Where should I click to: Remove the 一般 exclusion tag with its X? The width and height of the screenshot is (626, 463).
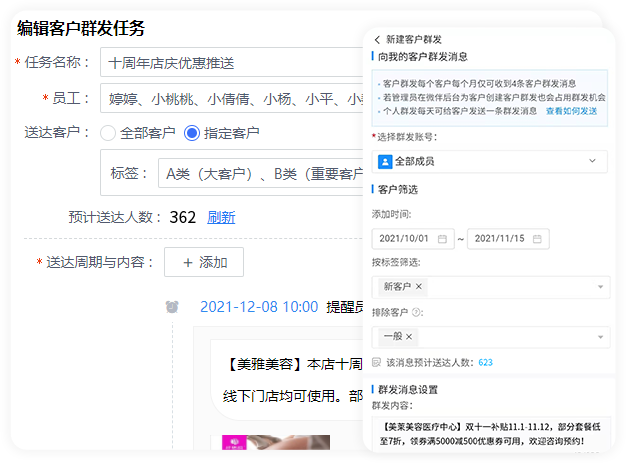pyautogui.click(x=409, y=337)
